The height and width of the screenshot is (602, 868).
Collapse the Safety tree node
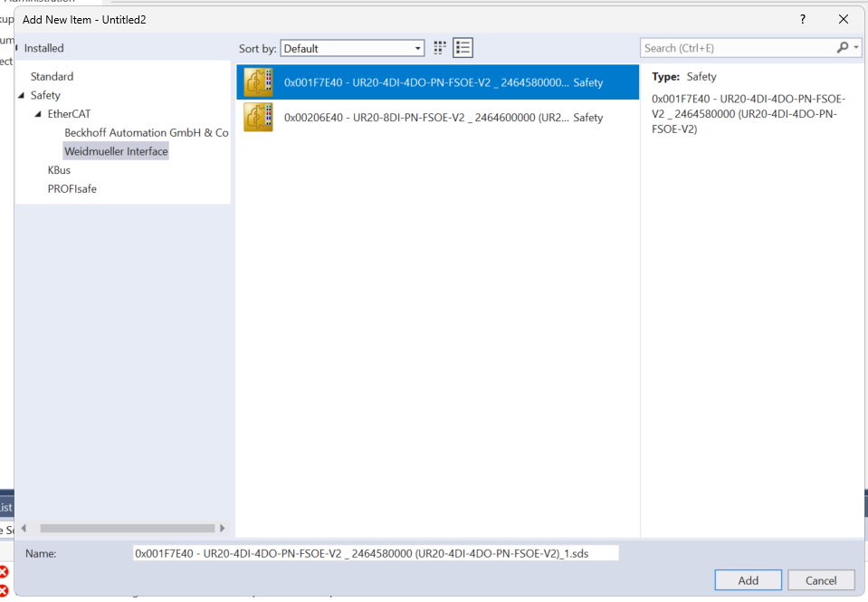[x=22, y=95]
